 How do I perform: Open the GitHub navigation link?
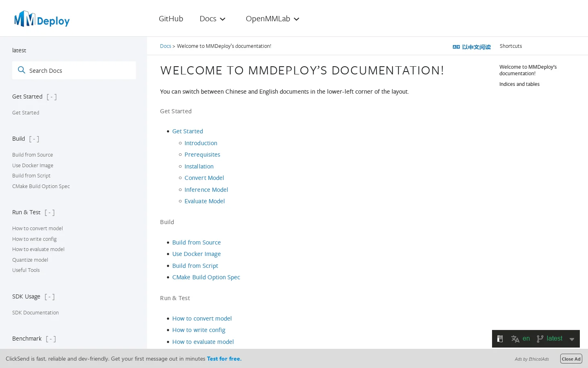coord(171,19)
